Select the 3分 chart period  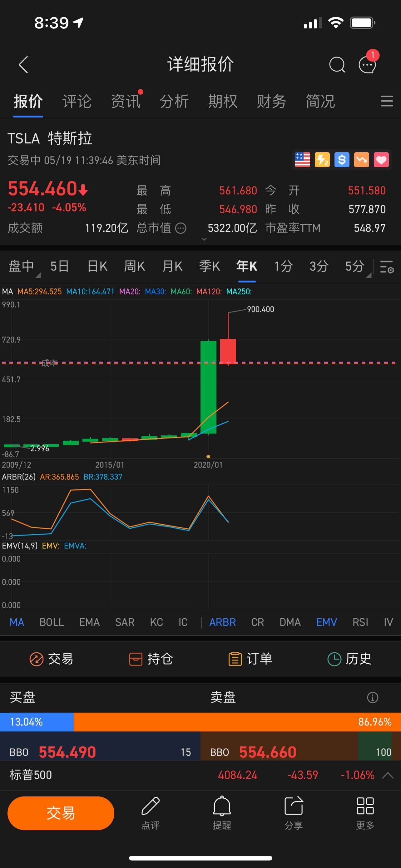pos(319,267)
